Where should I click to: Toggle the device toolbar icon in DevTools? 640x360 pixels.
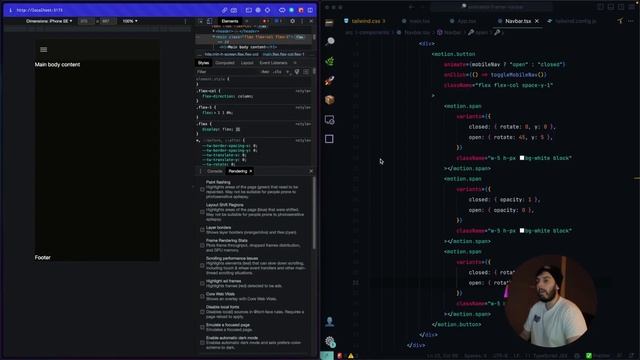[209, 21]
